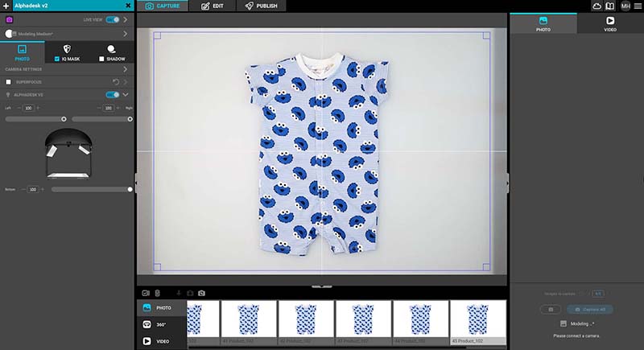Viewport: 644px width, 350px height.
Task: Open thumbnail 42 Product_102
Action: (x=306, y=322)
